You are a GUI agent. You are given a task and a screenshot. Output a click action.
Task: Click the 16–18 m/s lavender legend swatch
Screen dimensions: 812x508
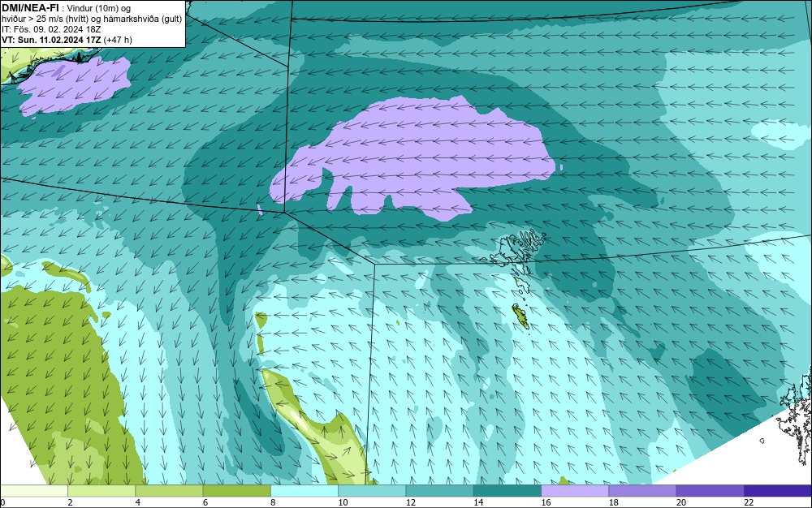(575, 491)
